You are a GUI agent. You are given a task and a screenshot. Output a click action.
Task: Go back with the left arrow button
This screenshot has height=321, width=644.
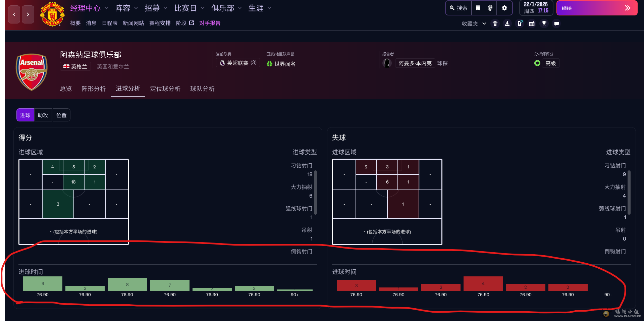[x=14, y=14]
